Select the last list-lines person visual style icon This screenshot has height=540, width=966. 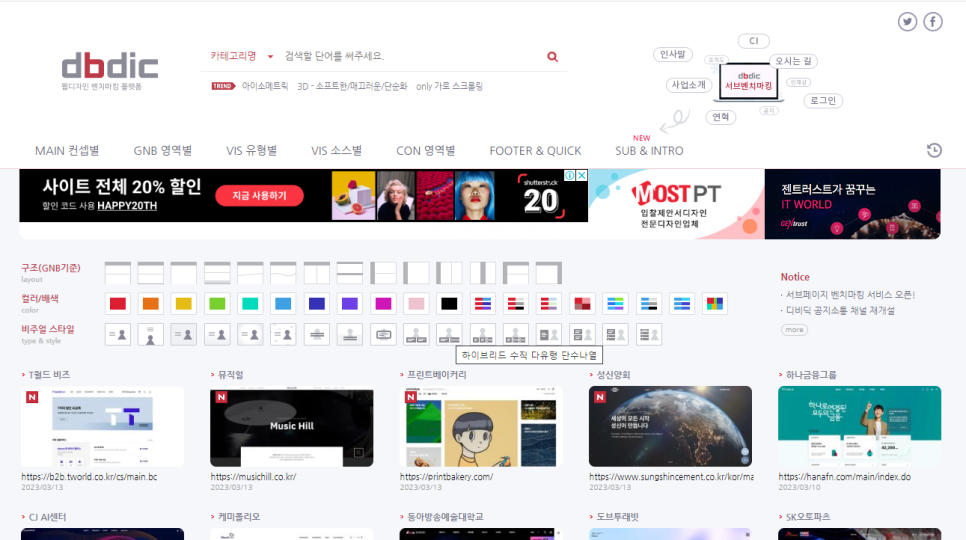[x=649, y=335]
